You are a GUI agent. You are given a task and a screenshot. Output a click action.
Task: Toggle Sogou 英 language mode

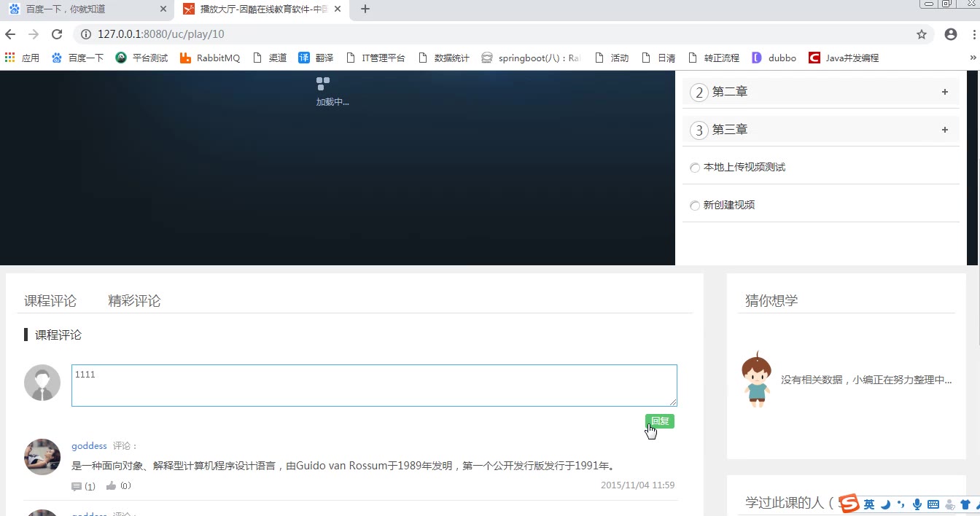pyautogui.click(x=869, y=504)
